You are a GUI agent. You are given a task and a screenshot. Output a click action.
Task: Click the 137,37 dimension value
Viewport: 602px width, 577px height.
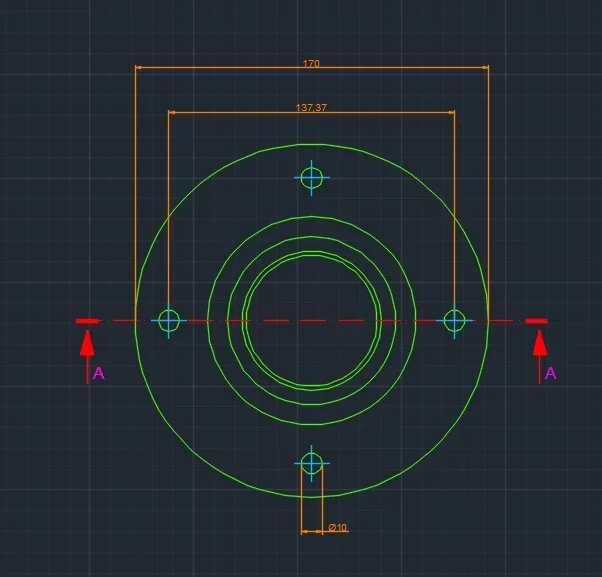pyautogui.click(x=311, y=107)
